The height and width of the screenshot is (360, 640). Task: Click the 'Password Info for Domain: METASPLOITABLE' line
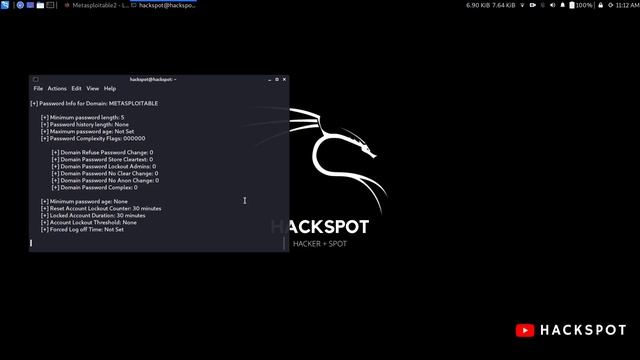[94, 103]
